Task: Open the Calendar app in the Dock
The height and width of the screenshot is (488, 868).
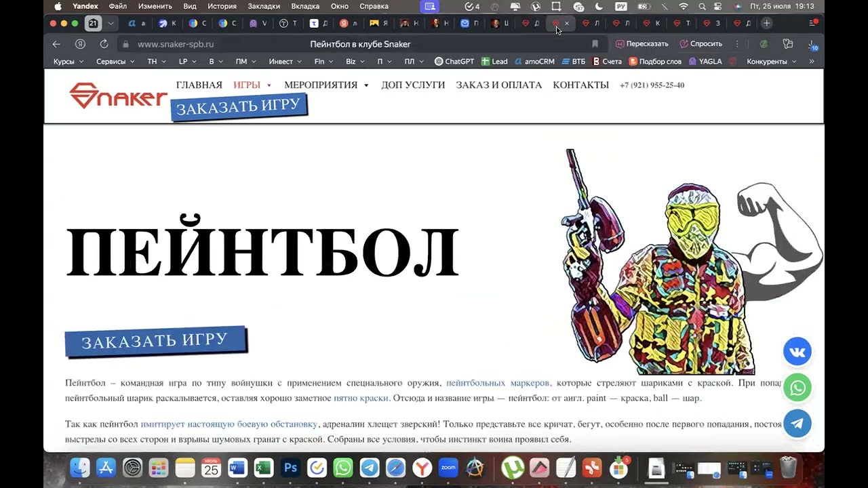Action: pyautogui.click(x=212, y=468)
